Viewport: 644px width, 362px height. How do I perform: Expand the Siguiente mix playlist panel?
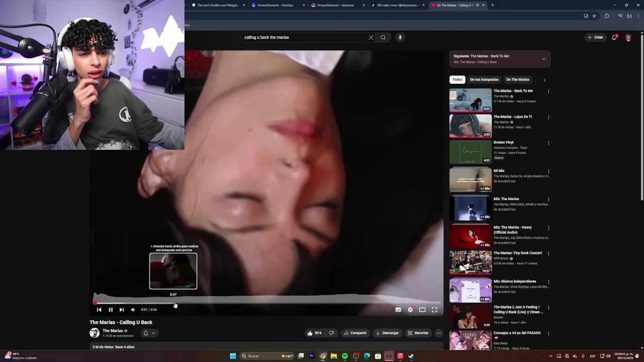tap(543, 59)
